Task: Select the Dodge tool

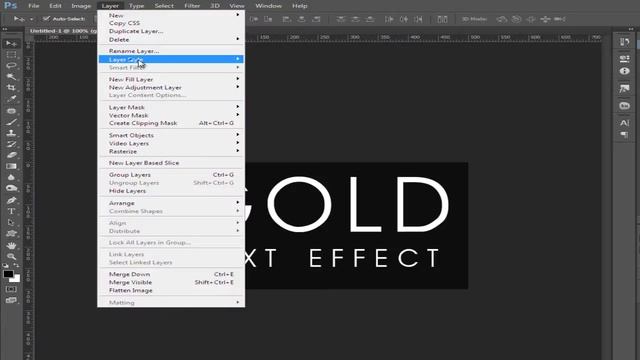Action: click(11, 188)
